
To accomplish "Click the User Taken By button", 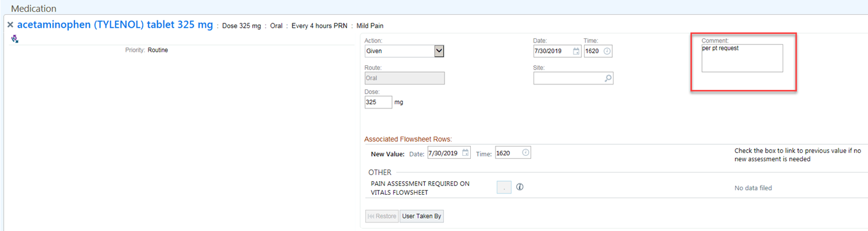I will coord(421,216).
